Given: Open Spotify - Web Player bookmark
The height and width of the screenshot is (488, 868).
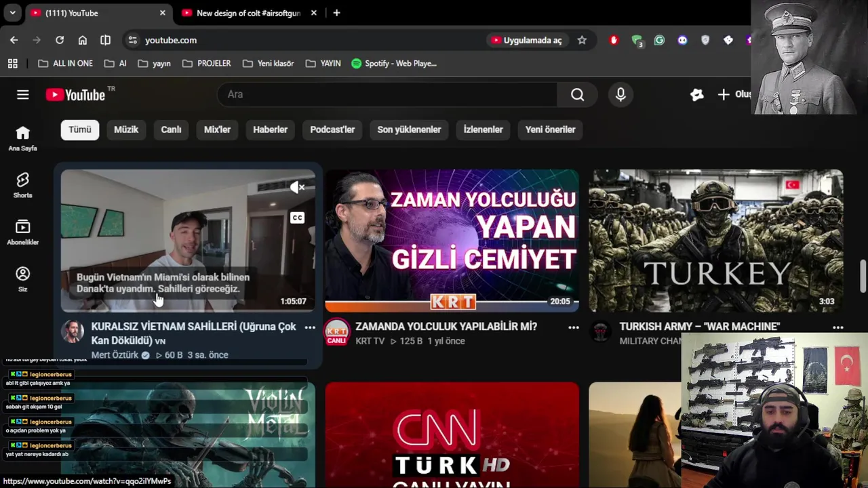Looking at the screenshot, I should tap(394, 63).
